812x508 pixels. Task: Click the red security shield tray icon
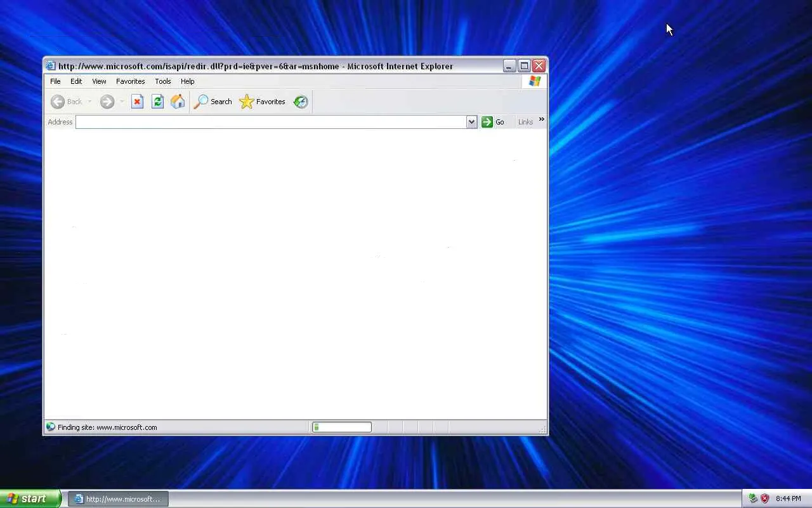click(x=765, y=498)
